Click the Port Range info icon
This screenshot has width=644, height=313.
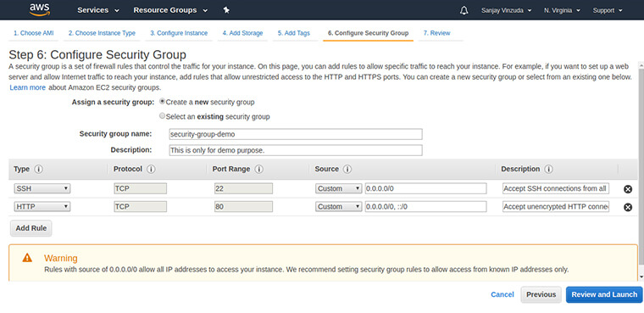coord(258,169)
